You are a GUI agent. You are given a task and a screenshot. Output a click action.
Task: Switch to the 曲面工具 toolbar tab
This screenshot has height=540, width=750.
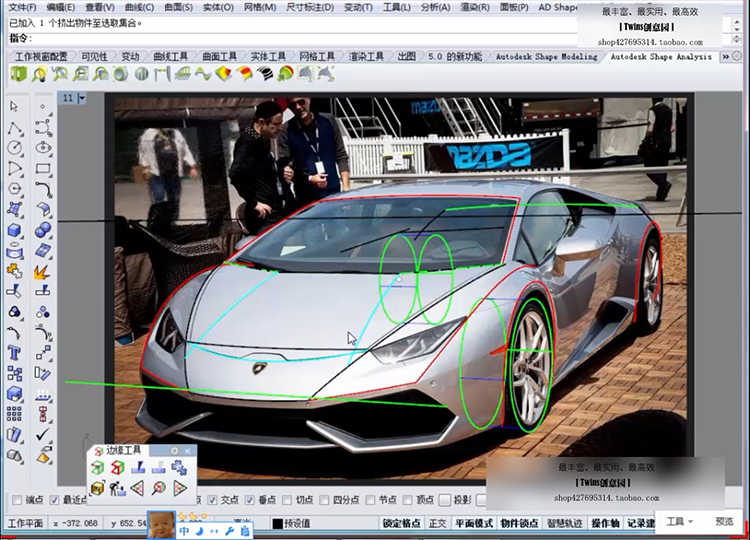point(219,57)
